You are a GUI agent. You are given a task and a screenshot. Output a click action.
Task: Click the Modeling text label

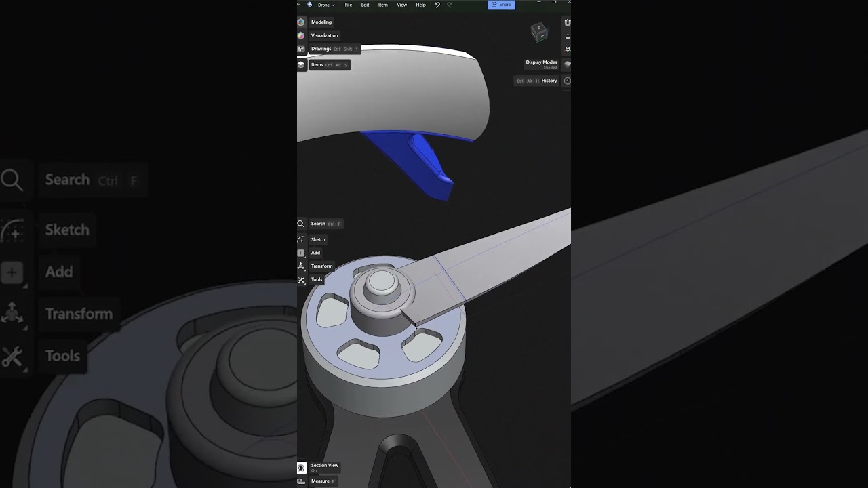pyautogui.click(x=321, y=22)
